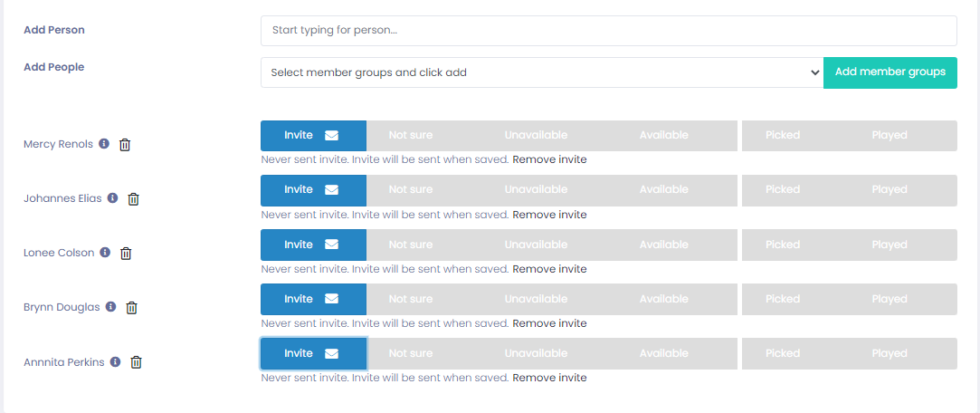Show info for Johannes Elias
The height and width of the screenshot is (413, 980).
point(112,197)
